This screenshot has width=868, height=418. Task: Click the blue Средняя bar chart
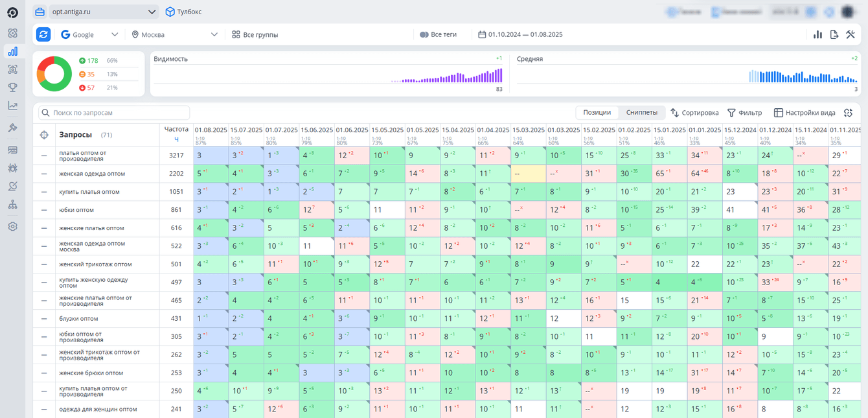coord(803,76)
